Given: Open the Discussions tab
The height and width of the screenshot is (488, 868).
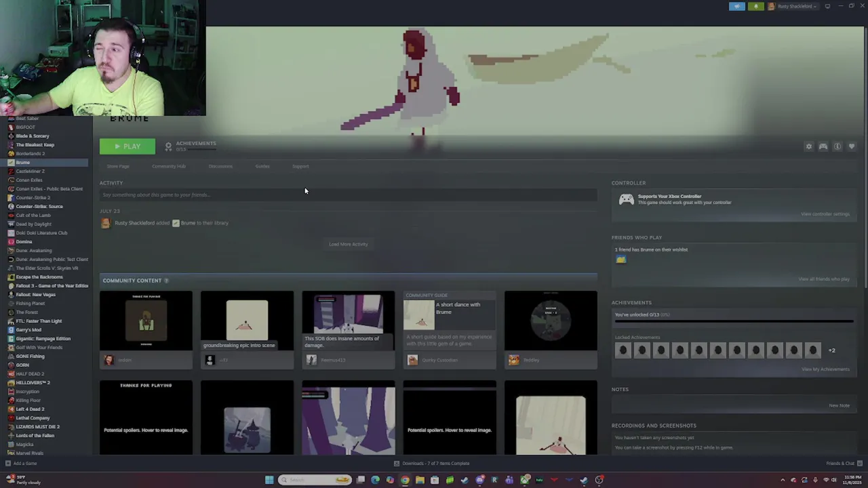Looking at the screenshot, I should click(220, 166).
